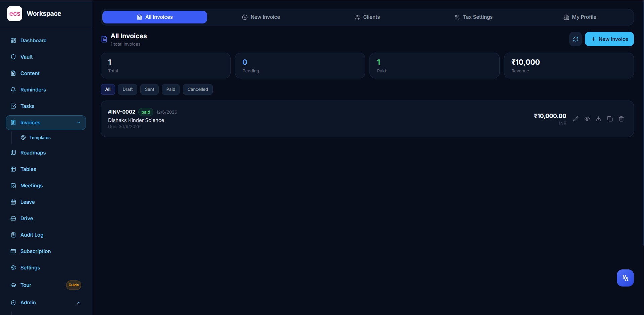This screenshot has width=644, height=315.
Task: Switch to the Tax Settings tab
Action: pos(474,17)
